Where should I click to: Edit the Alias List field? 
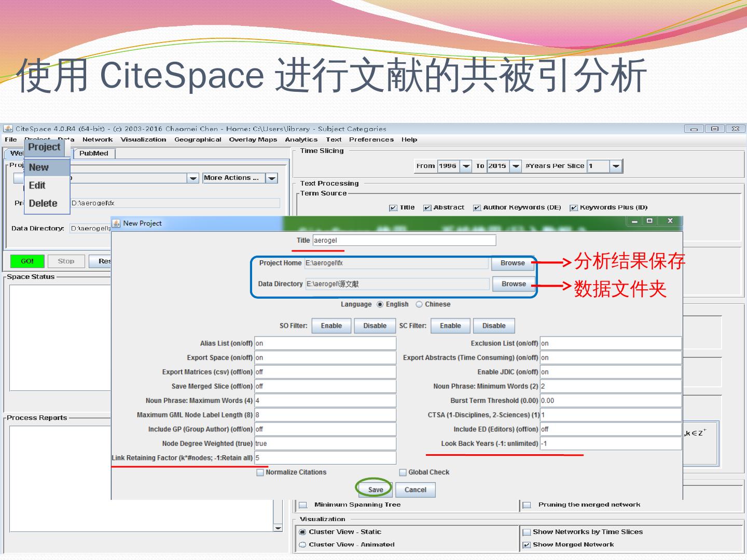click(325, 343)
